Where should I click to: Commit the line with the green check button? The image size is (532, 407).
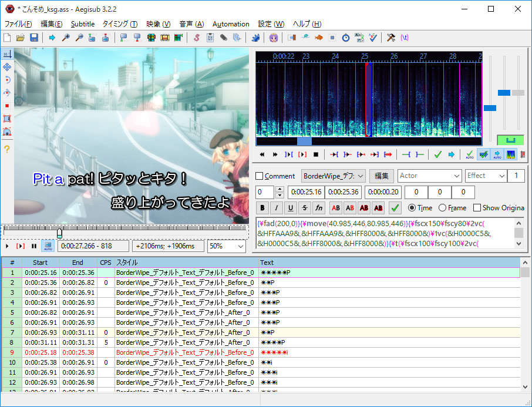[x=395, y=208]
